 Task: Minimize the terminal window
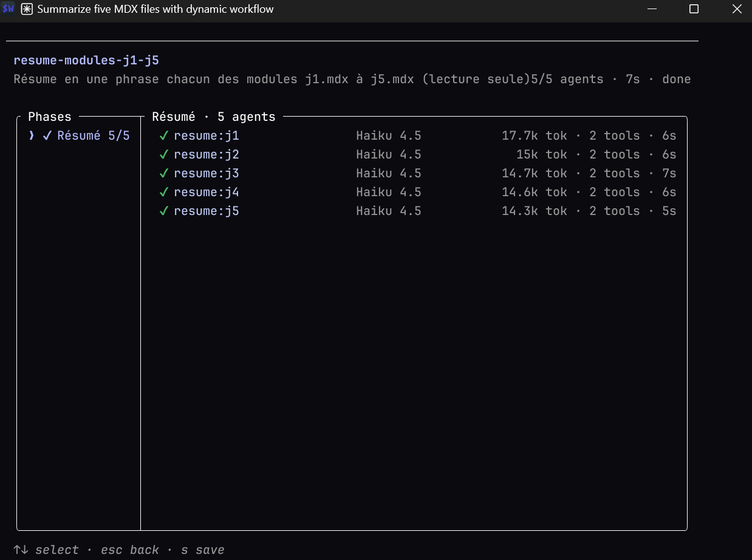[x=652, y=9]
